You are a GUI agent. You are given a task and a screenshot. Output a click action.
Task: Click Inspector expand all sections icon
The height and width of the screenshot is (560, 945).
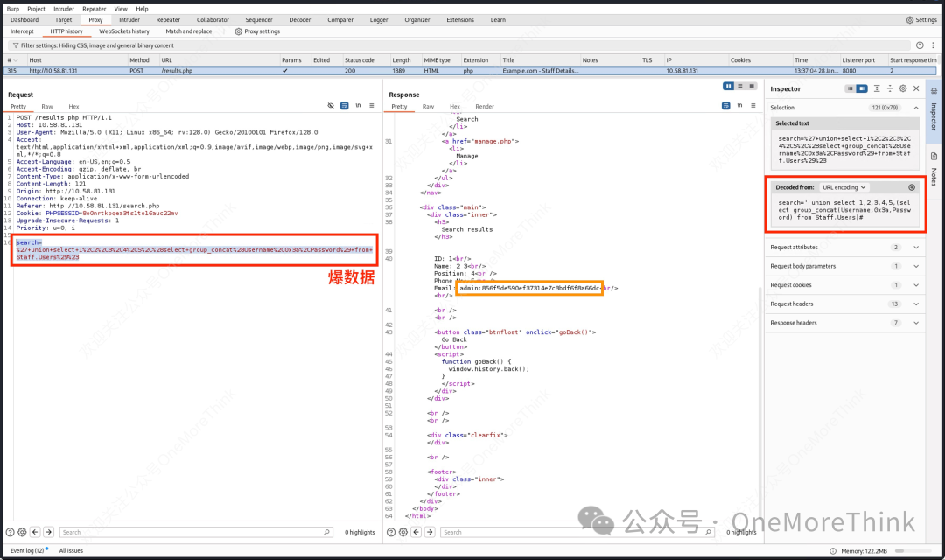pyautogui.click(x=877, y=88)
